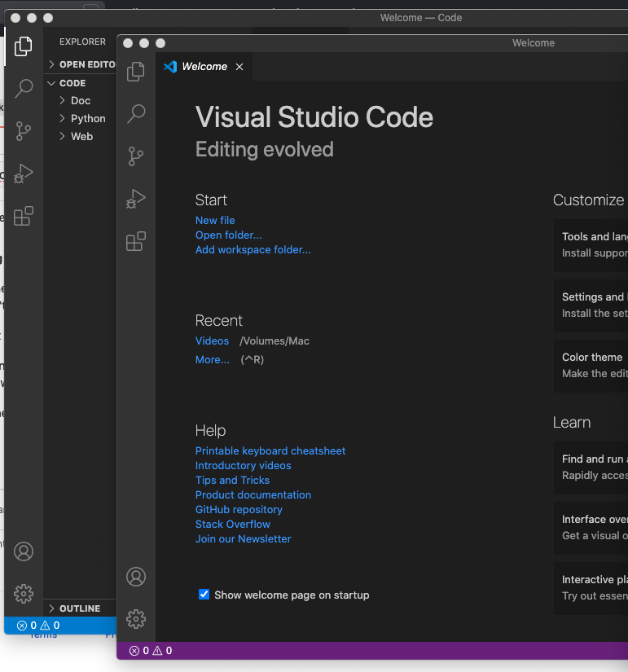Open Source Control in front window
628x672 pixels.
pyautogui.click(x=136, y=156)
